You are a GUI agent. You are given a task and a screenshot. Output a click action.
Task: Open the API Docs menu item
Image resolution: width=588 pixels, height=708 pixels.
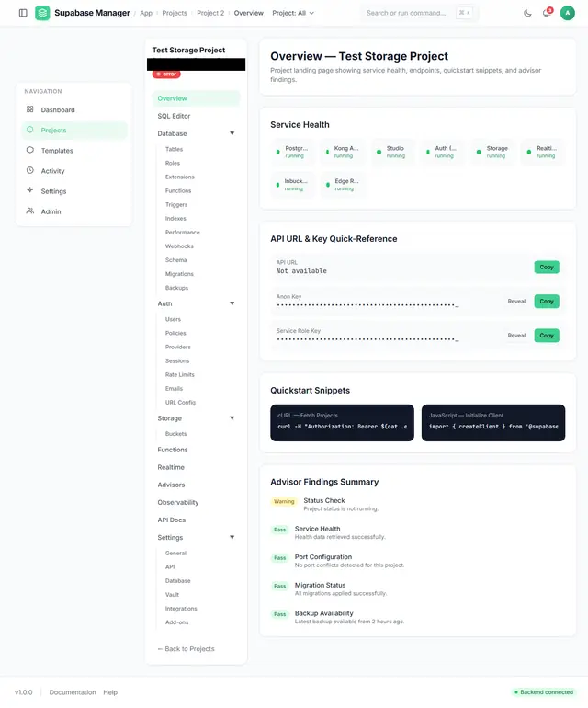(196, 520)
